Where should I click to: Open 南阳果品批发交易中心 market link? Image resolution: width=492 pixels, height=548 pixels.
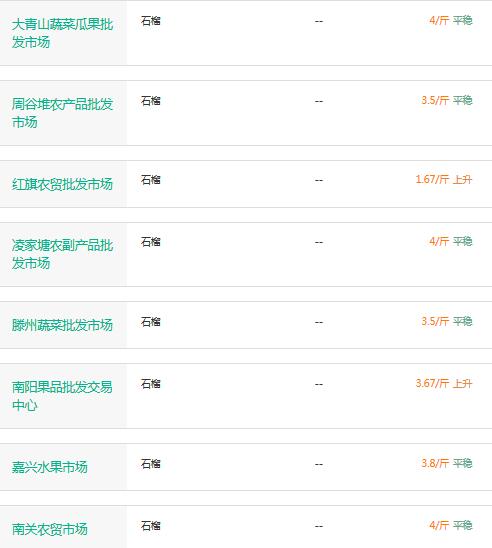tap(62, 396)
